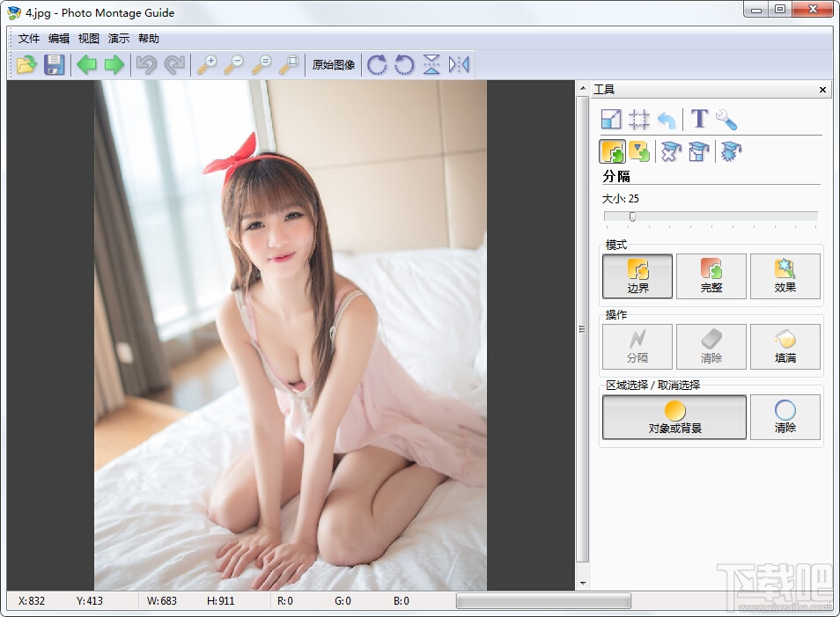Click the H:911 height status value

click(x=221, y=601)
